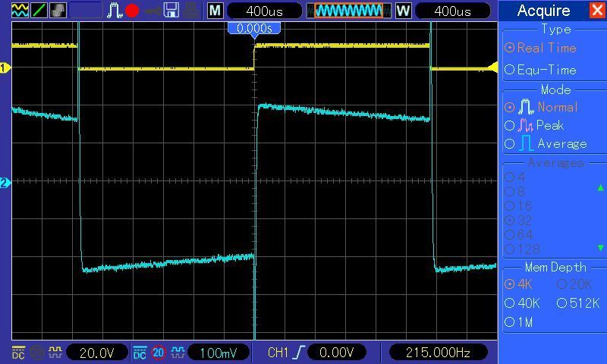Viewport: 607px width, 364px height.
Task: Click the grayed-out printer icon
Action: point(191,11)
